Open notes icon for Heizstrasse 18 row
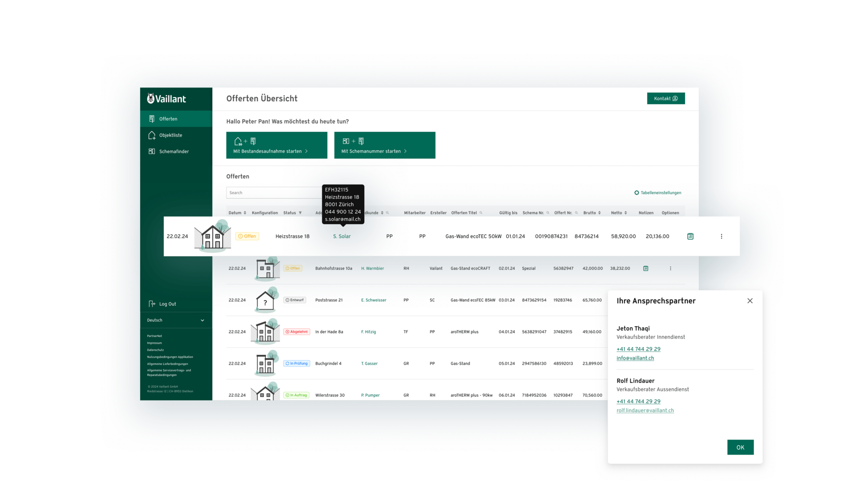 click(x=690, y=236)
